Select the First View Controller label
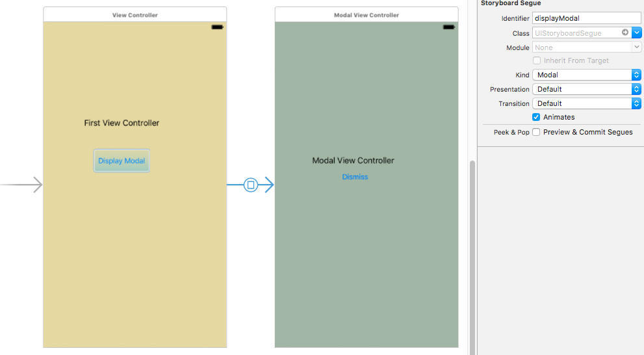644x355 pixels. click(122, 123)
